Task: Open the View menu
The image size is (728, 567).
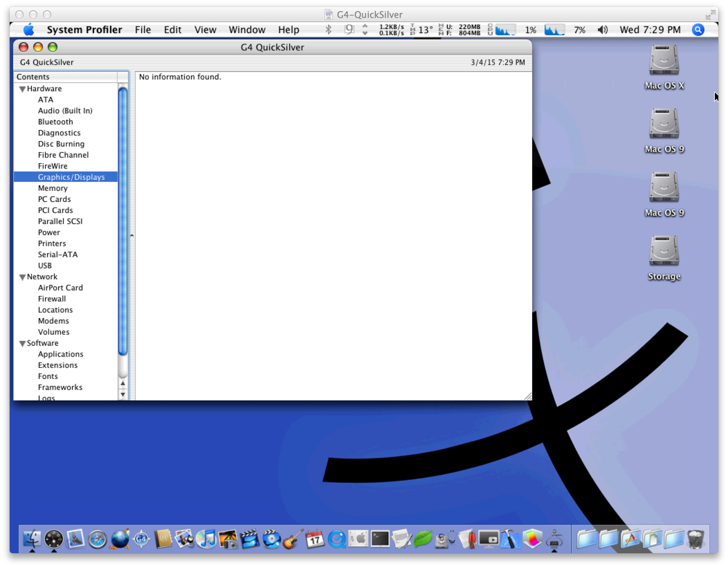Action: (205, 30)
